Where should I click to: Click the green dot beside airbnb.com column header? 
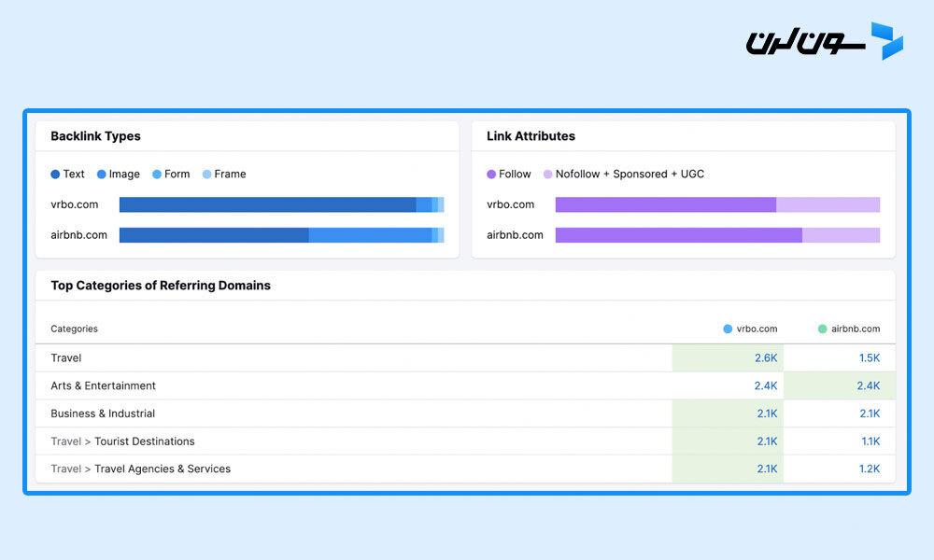(x=822, y=329)
